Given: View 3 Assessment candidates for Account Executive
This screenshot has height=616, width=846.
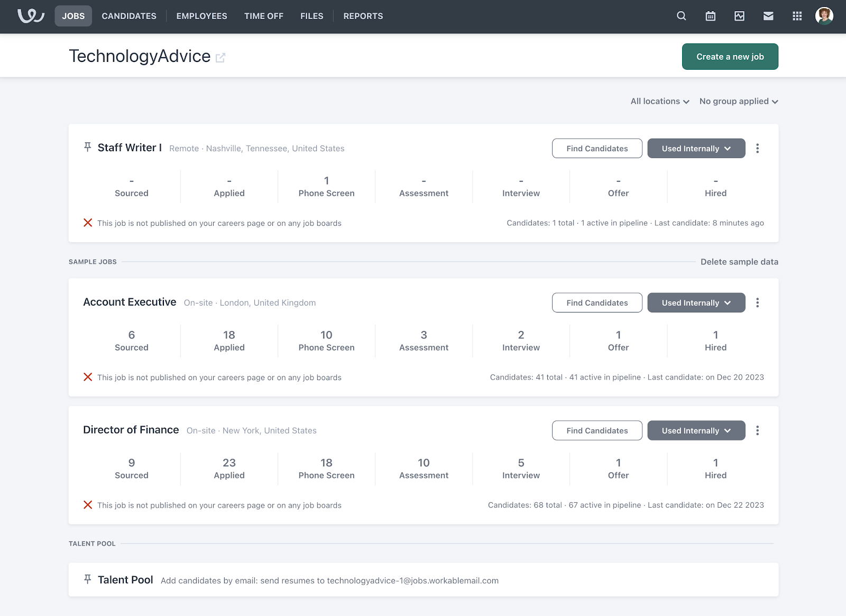Looking at the screenshot, I should point(424,341).
